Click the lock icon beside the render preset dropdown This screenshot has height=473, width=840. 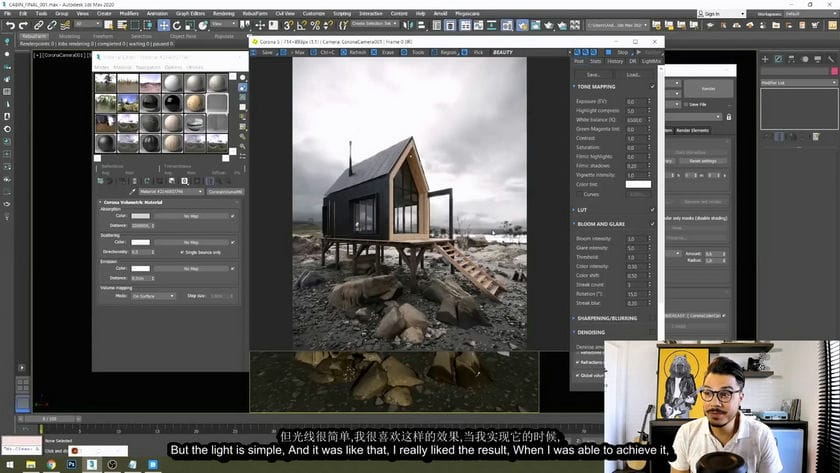coord(729,117)
